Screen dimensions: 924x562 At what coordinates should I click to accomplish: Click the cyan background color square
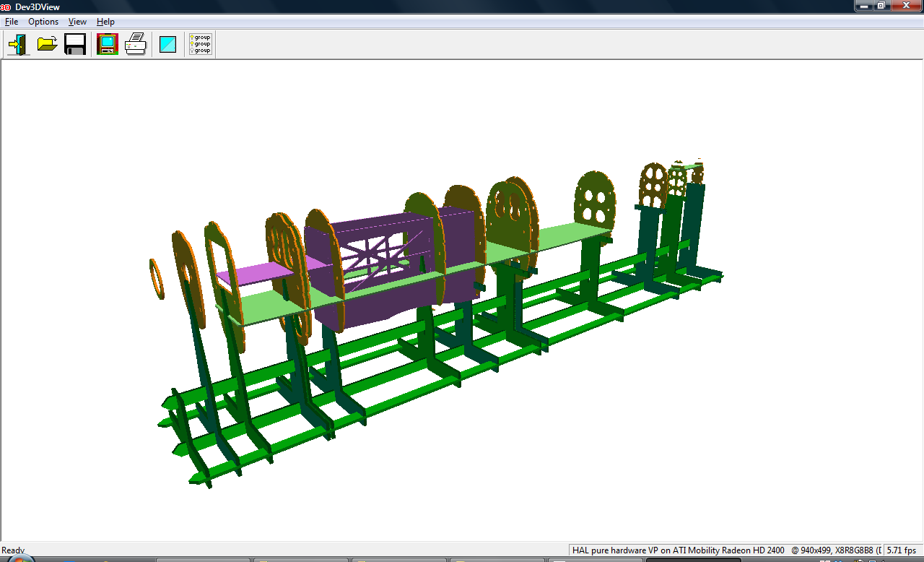click(x=168, y=44)
